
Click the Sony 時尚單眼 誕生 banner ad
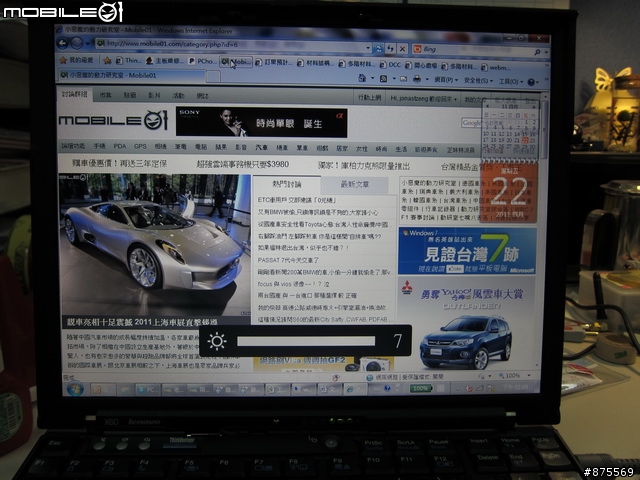coord(262,122)
